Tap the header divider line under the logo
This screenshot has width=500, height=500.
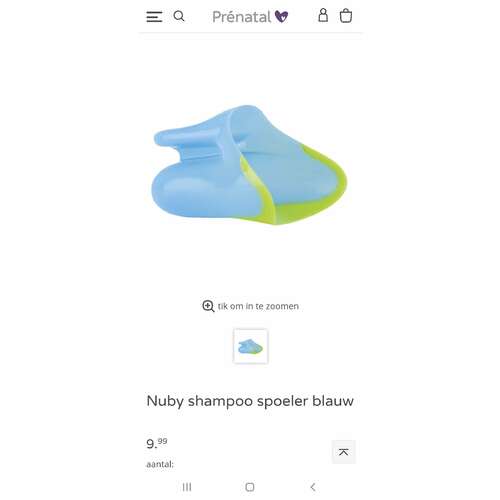[251, 33]
